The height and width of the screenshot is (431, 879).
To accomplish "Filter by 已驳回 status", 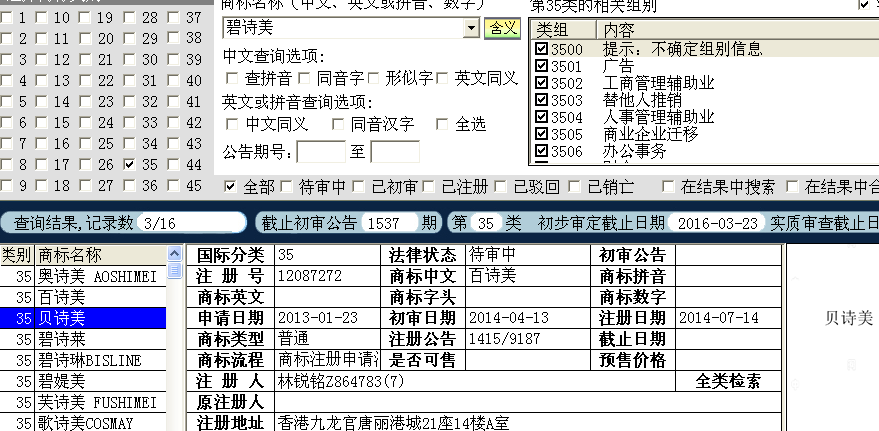I will coord(501,187).
